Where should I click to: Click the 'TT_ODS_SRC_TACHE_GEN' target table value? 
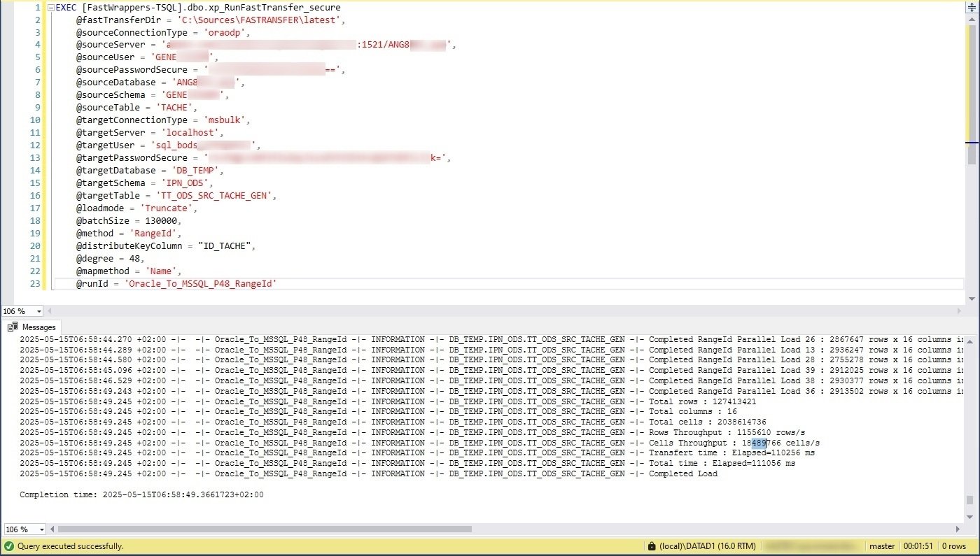[x=216, y=197]
